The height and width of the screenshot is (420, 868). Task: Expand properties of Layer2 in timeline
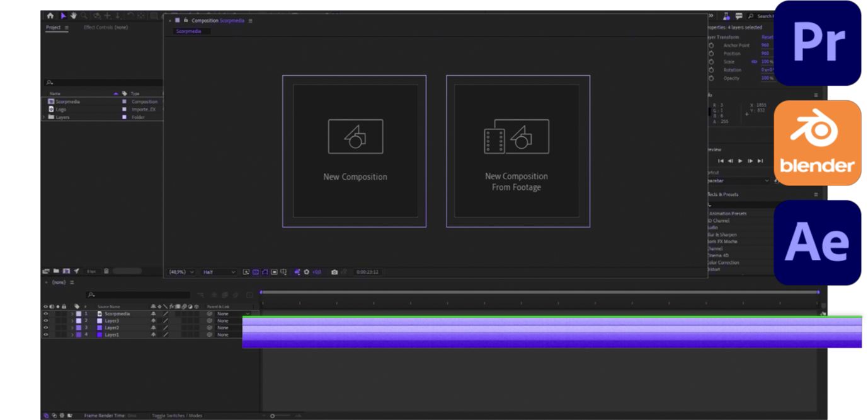pos(72,328)
